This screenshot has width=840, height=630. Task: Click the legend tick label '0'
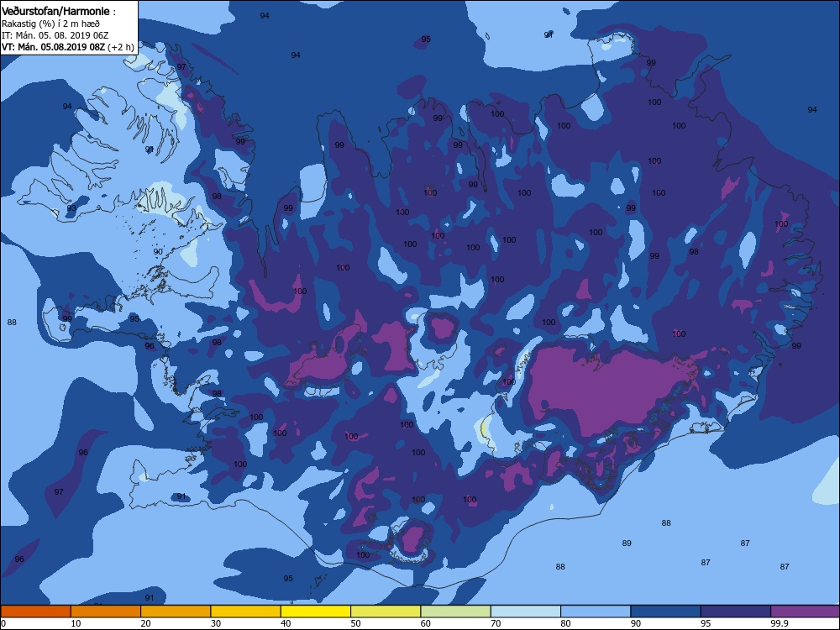point(3,623)
